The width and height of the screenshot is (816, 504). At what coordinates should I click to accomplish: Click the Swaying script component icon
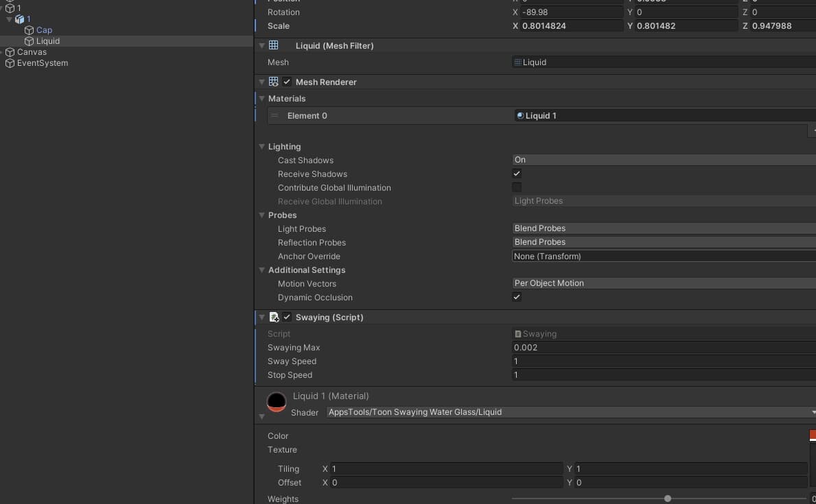[274, 317]
